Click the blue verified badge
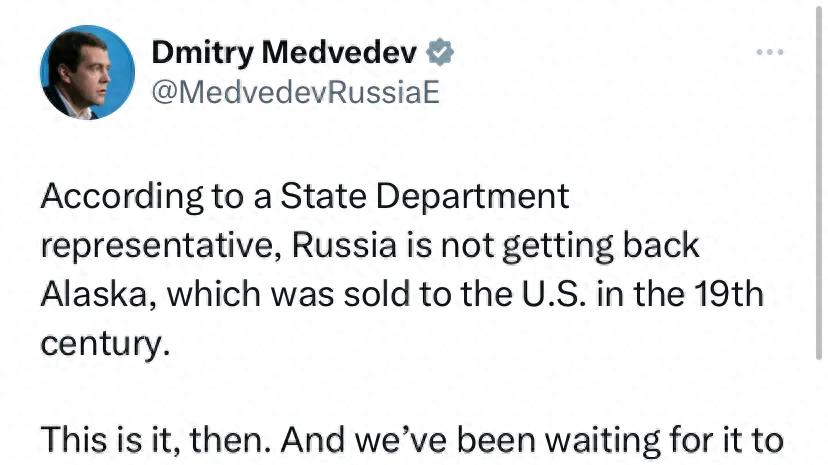This screenshot has width=828, height=465. coord(439,50)
